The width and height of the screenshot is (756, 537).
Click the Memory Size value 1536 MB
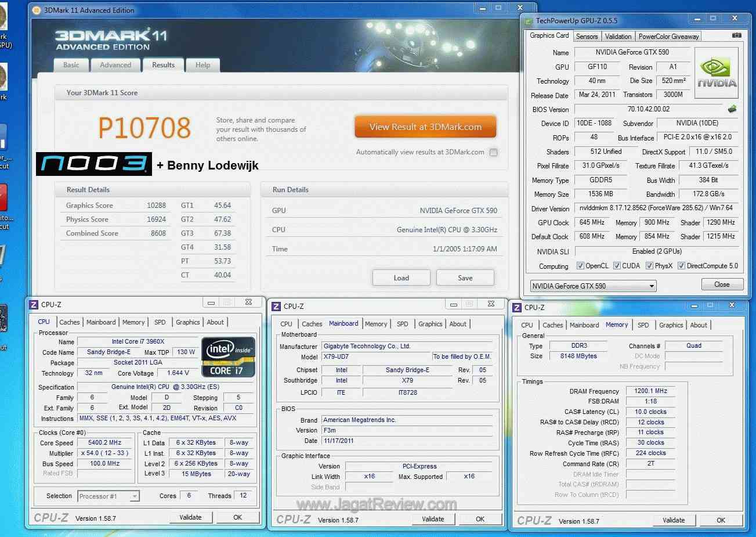point(601,194)
